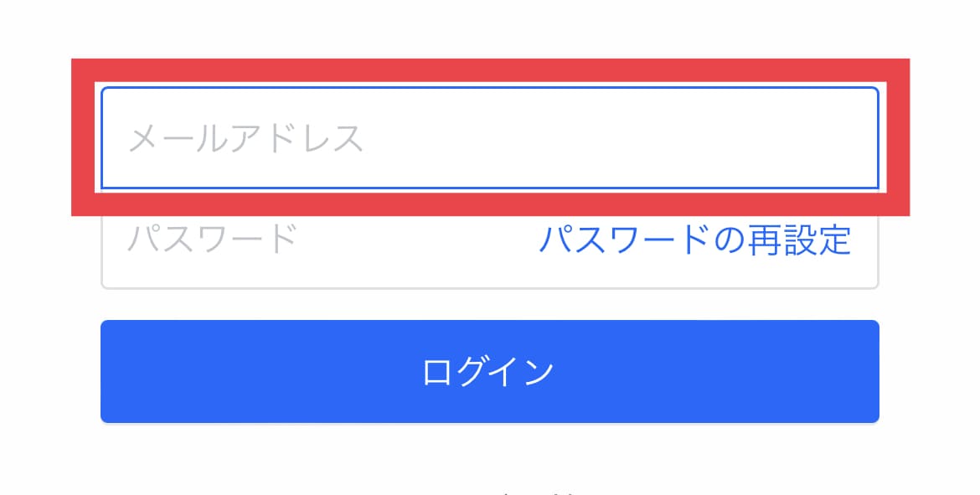Select the email address text box
Viewport: 980px width, 495px height.
pyautogui.click(x=490, y=137)
